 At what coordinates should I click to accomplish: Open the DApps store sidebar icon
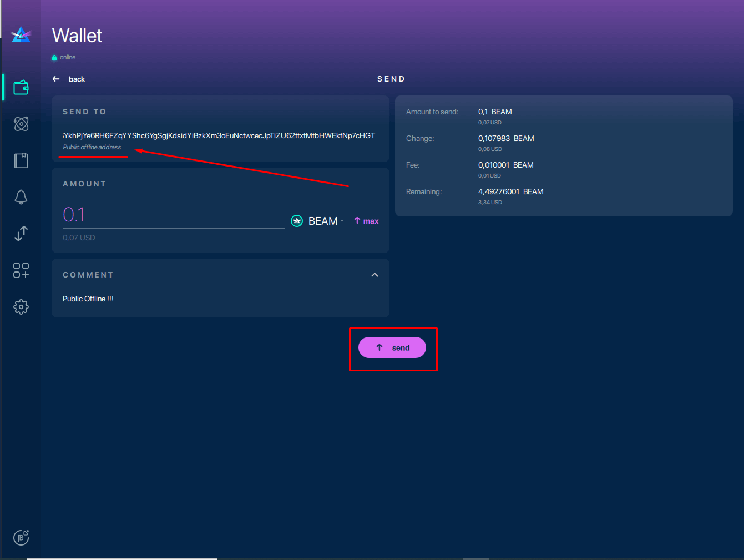pos(21,270)
